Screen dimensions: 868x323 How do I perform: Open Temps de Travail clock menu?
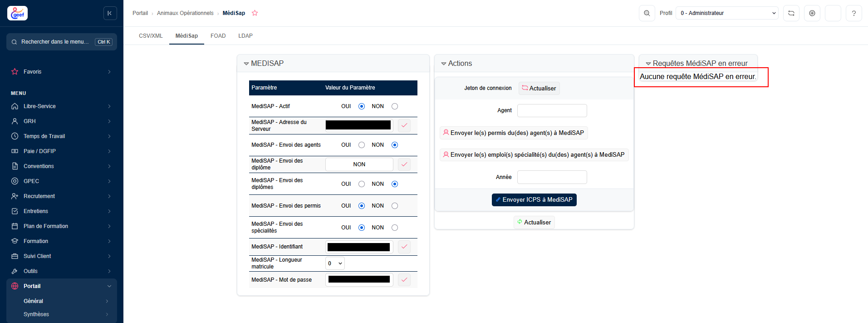click(62, 136)
